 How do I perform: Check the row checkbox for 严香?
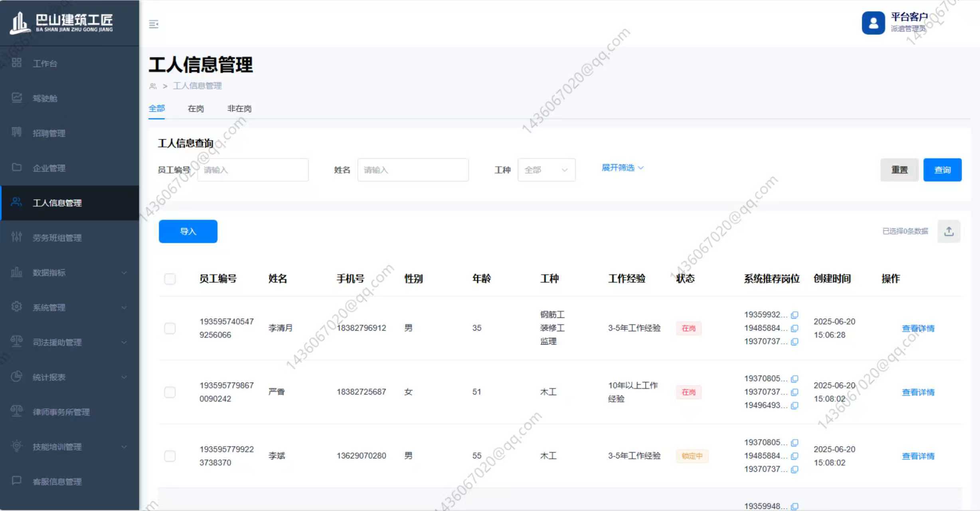[x=170, y=392]
